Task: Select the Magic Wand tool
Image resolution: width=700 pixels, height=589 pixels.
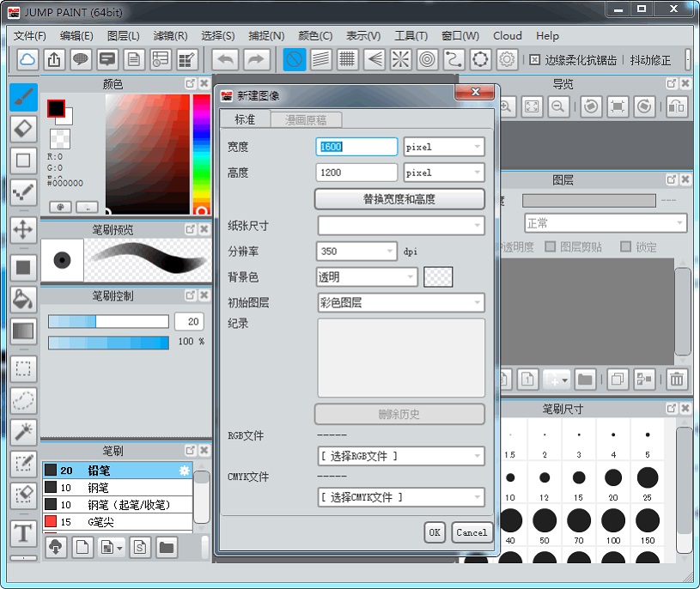Action: [x=23, y=431]
